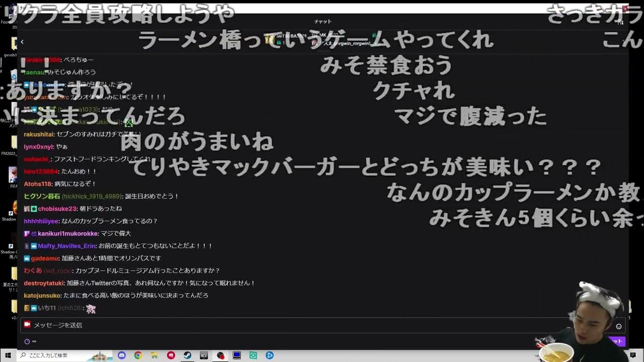The height and width of the screenshot is (362, 644).
Task: Click message なんのカップラーメン食ってるの？
Action: [110, 221]
